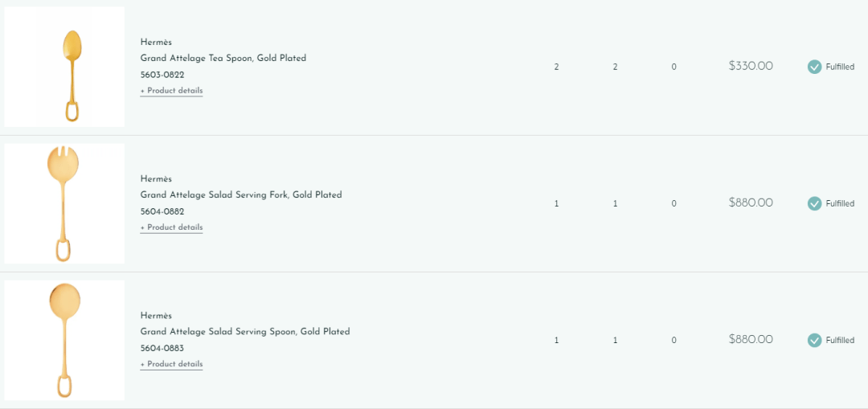Click the $880.00 price of Salad Serving Fork
Viewport: 868px width, 409px height.
pyautogui.click(x=751, y=202)
